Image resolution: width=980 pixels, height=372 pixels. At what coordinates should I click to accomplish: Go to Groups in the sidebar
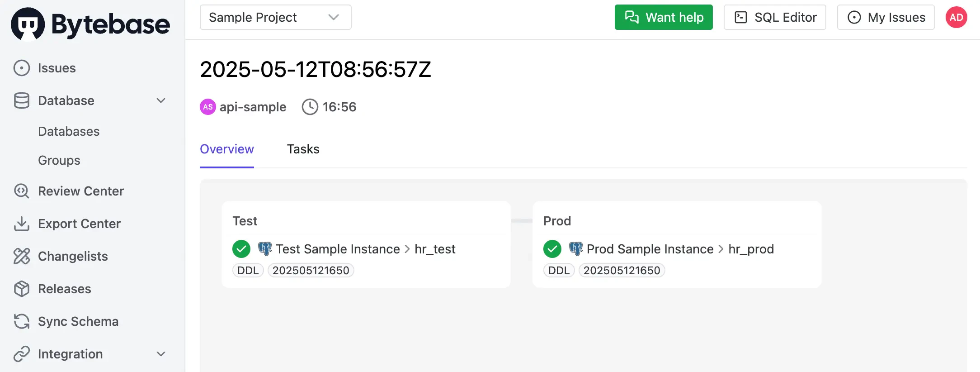point(59,160)
